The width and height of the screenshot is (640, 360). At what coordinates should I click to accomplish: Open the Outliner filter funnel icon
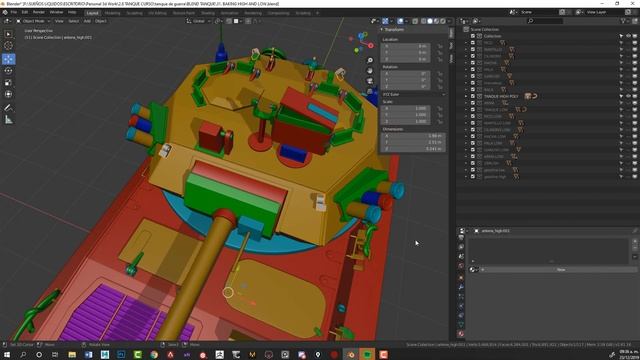point(623,21)
